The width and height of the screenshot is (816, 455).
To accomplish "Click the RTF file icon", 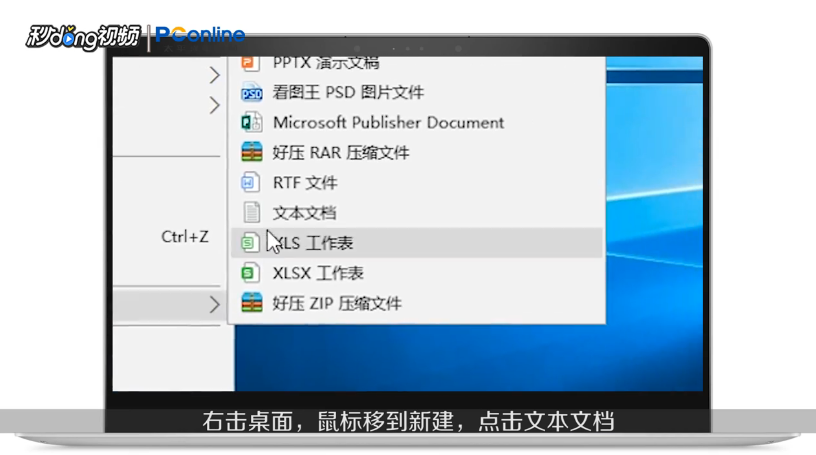I will point(250,183).
